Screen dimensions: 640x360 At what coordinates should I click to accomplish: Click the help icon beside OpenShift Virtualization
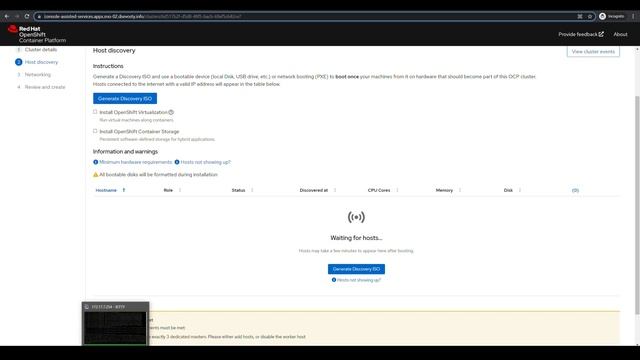point(171,112)
